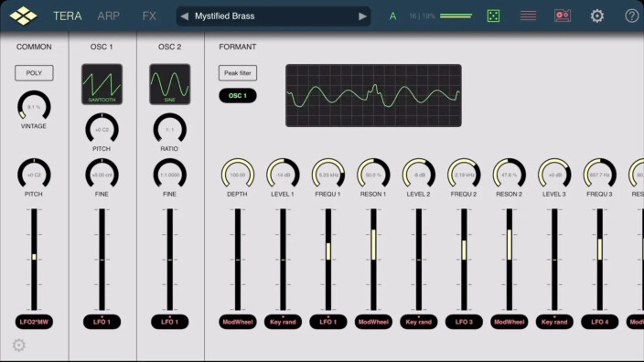644x362 pixels.
Task: Click the RESON 2 modulation amount slider
Action: tap(510, 260)
